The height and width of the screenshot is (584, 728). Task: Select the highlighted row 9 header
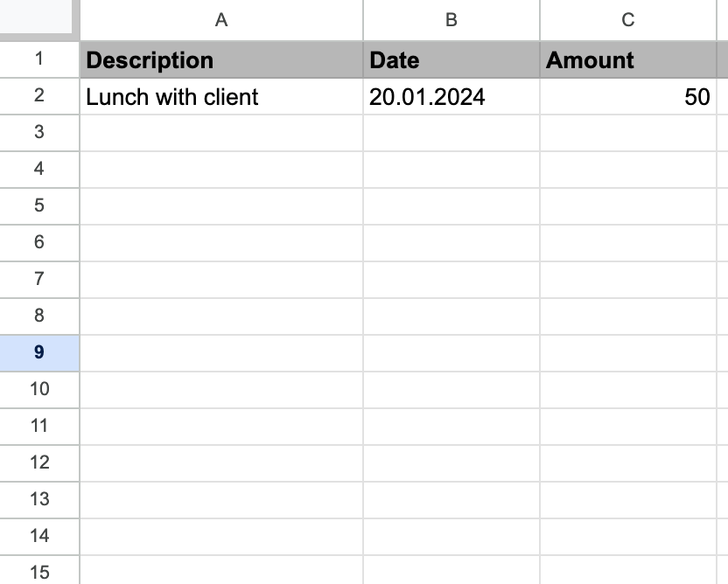(39, 353)
